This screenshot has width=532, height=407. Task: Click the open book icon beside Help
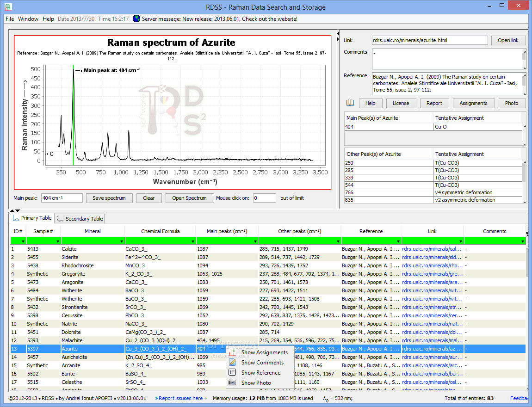(x=350, y=103)
